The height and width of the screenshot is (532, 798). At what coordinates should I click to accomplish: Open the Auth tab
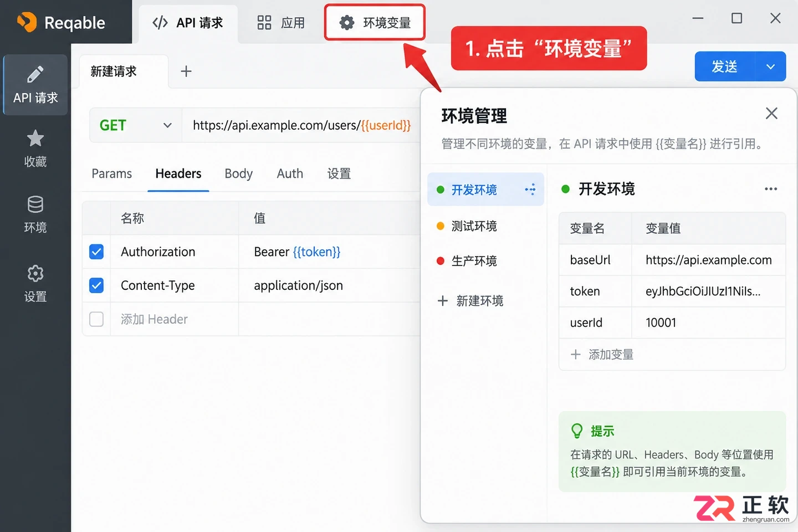pyautogui.click(x=290, y=174)
